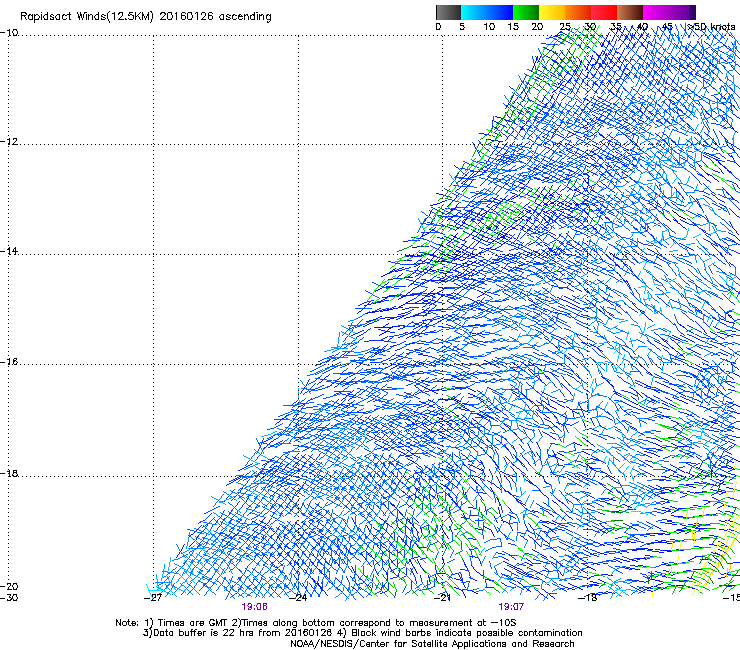Select note 'Data buffer is 22 hrs from 20160126'
740x650 pixels.
click(243, 633)
